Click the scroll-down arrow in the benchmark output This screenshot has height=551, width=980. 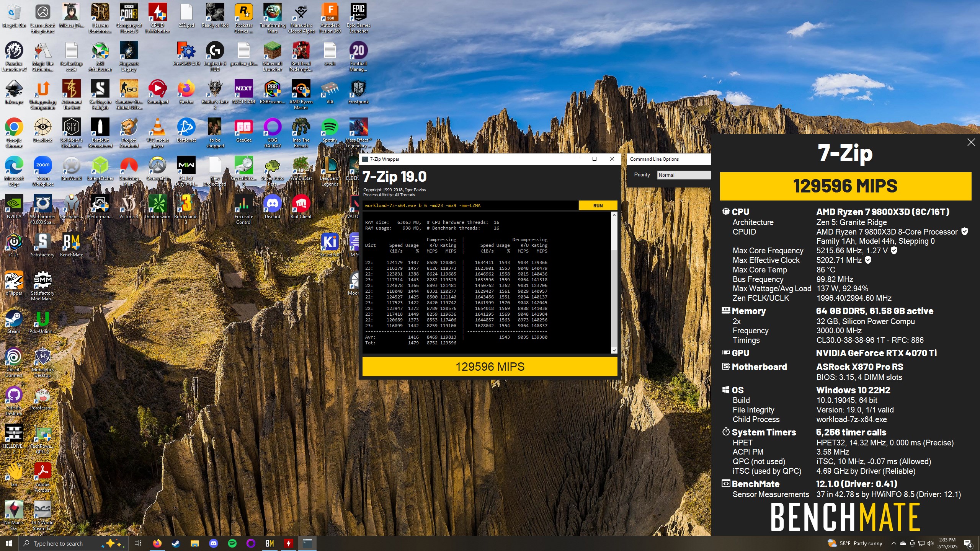point(614,350)
